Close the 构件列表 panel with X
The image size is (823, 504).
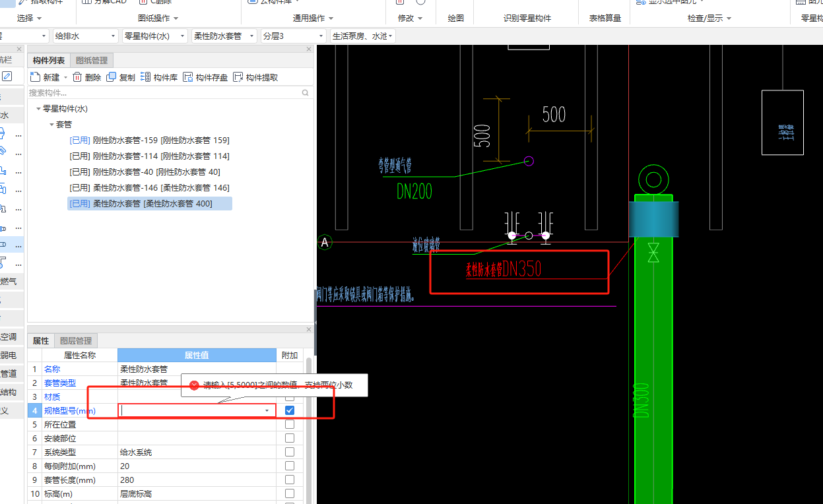pos(309,49)
